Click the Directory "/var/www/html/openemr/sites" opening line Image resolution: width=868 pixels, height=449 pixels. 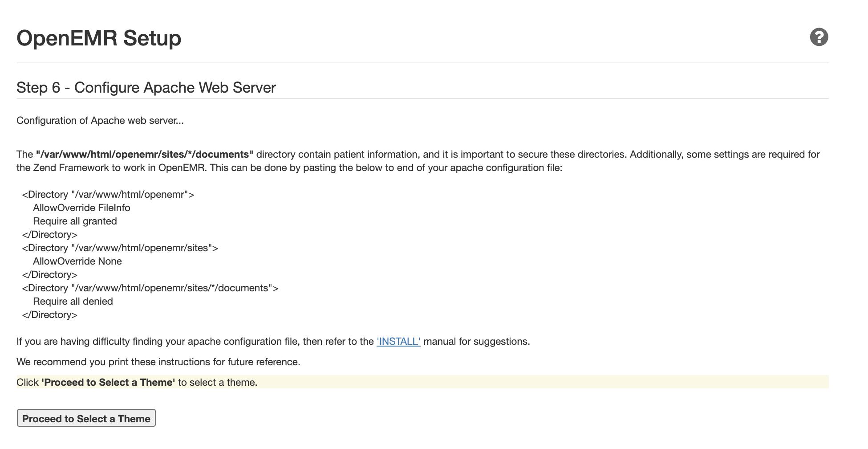tap(120, 248)
